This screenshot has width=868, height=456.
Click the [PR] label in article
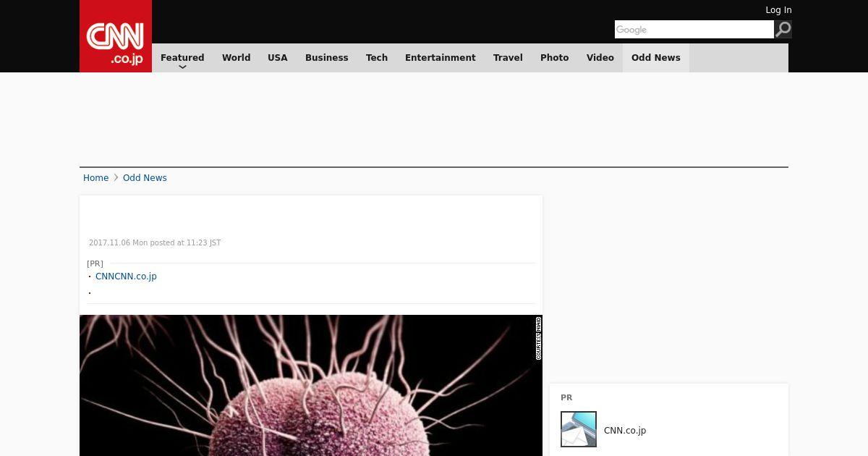point(95,263)
